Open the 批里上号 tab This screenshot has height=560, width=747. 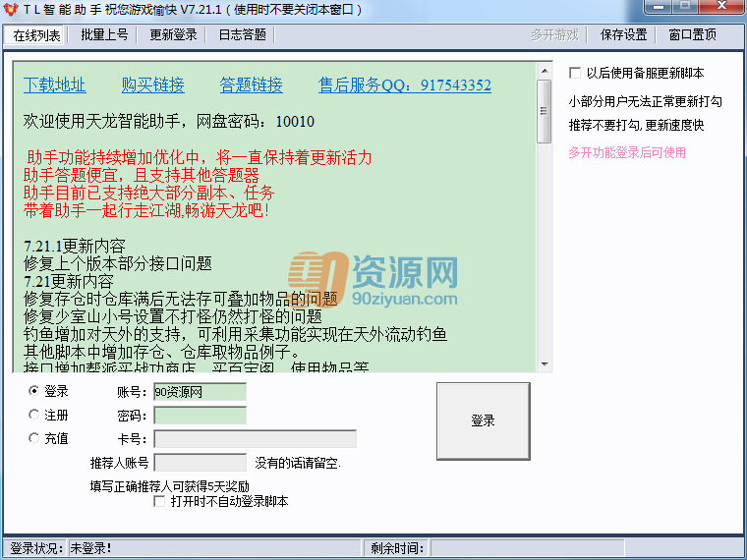point(104,34)
